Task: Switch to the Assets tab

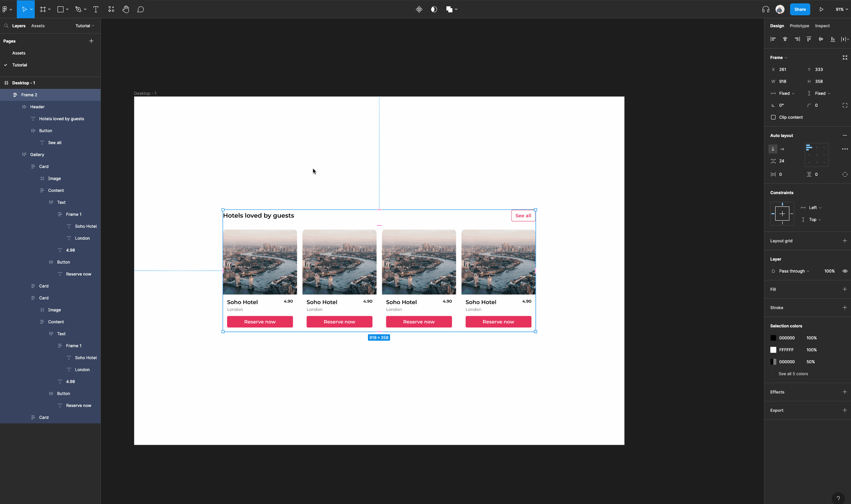Action: (x=38, y=26)
